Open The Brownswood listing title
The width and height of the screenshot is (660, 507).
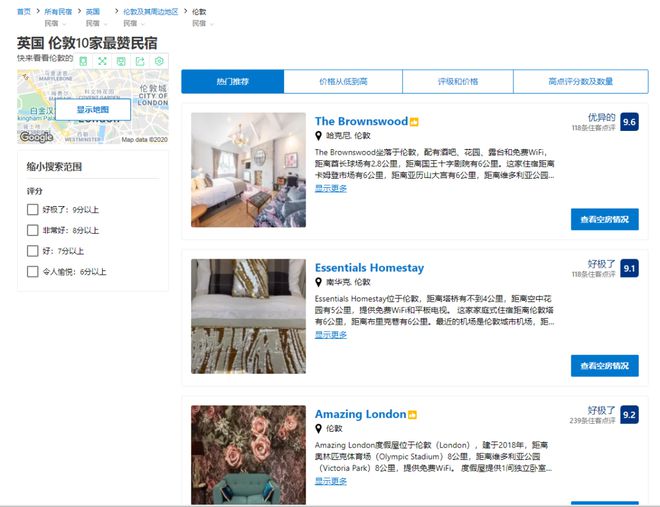[x=361, y=121]
